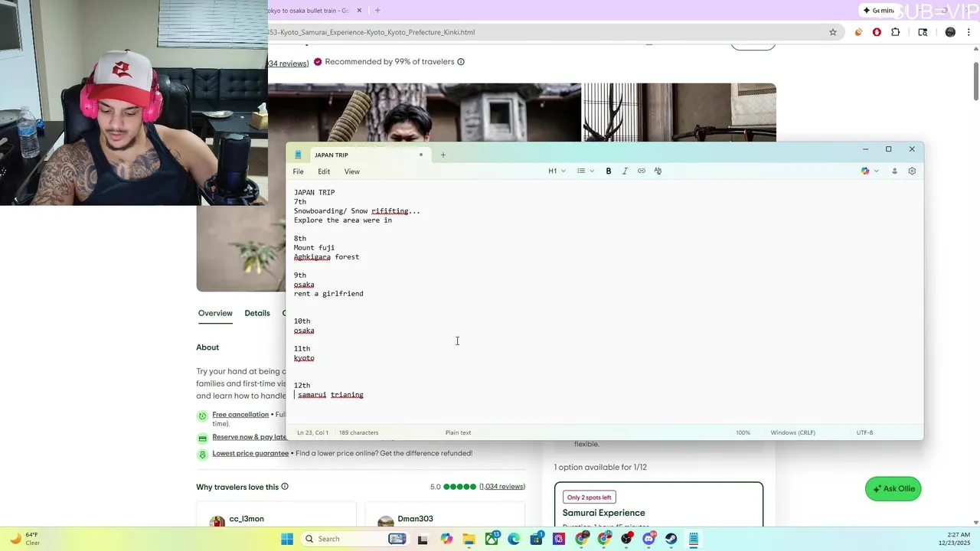This screenshot has width=980, height=551.
Task: Switch to Notepad taskbar icon
Action: 694,539
